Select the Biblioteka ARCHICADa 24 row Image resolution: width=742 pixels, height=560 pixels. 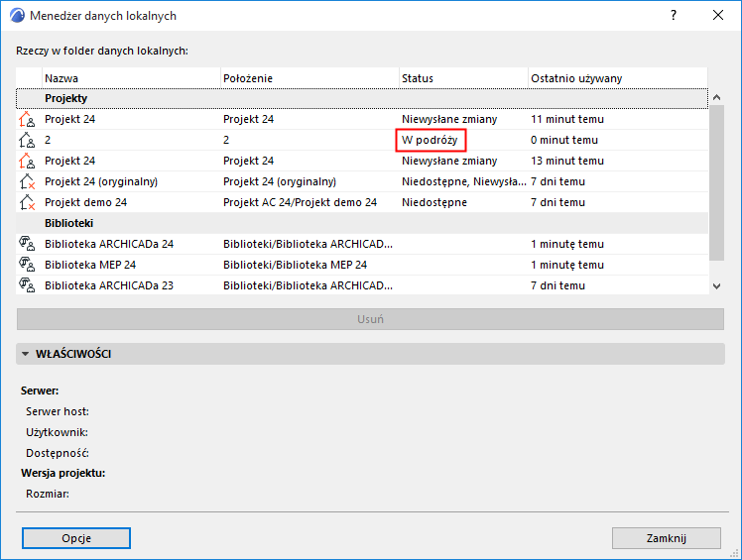[362, 244]
